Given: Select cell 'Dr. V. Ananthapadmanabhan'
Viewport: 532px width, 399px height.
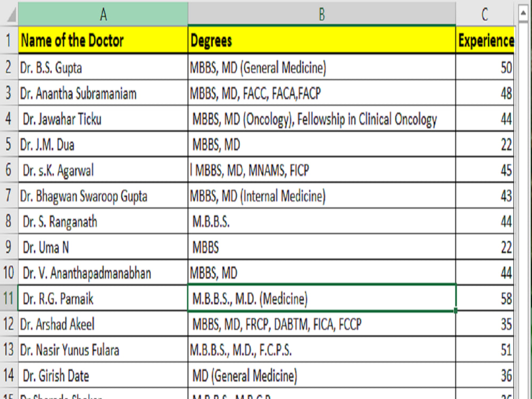Looking at the screenshot, I should (x=103, y=272).
